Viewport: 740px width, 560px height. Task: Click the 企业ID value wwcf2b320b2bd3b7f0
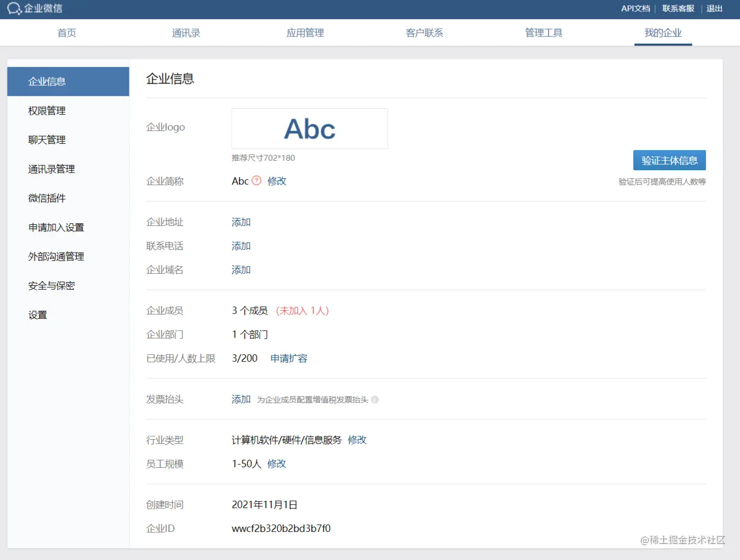(281, 529)
